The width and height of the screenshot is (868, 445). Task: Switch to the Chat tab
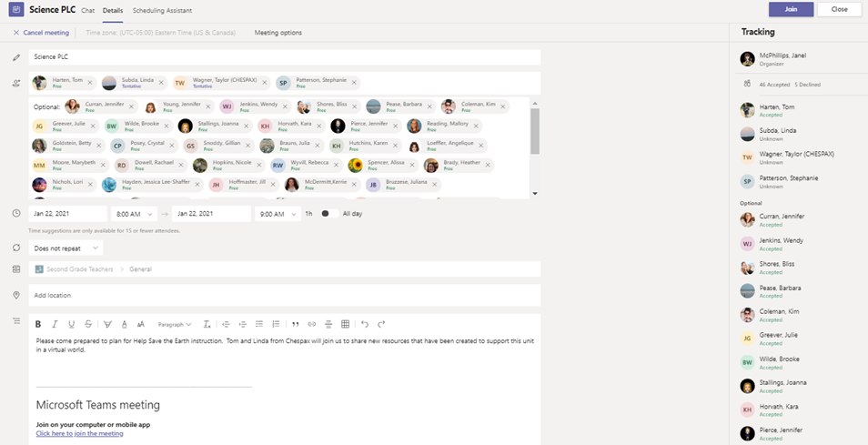[x=87, y=10]
